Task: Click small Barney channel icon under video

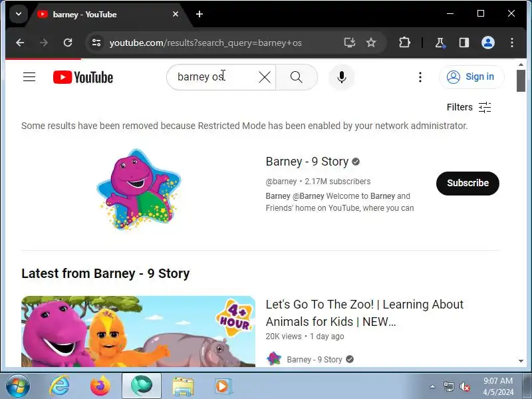Action: tap(274, 358)
